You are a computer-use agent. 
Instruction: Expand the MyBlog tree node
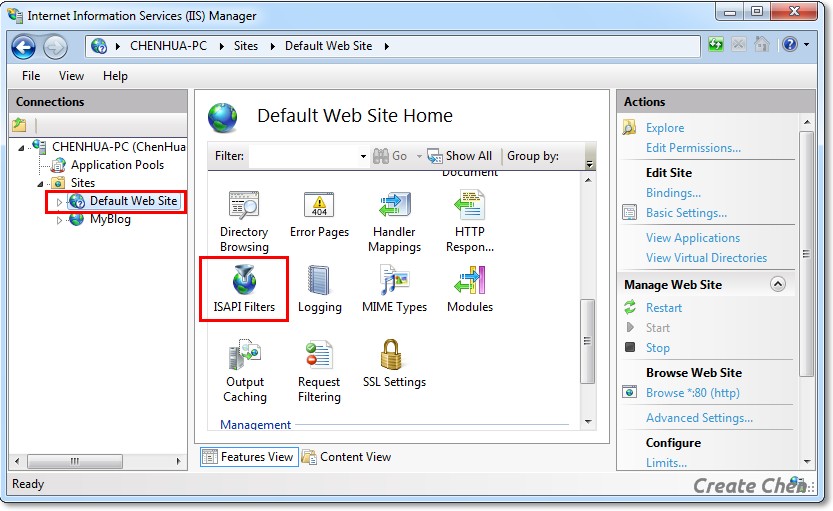59,220
